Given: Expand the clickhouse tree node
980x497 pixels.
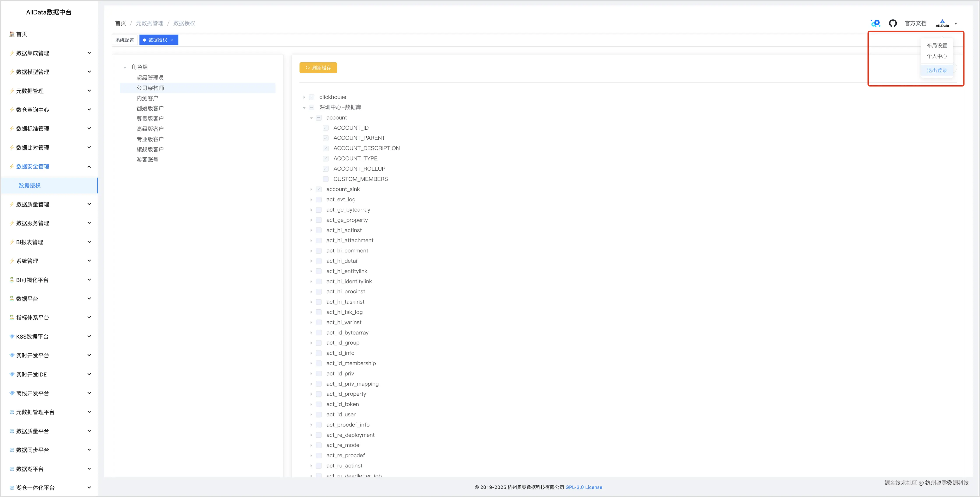Looking at the screenshot, I should [x=304, y=97].
